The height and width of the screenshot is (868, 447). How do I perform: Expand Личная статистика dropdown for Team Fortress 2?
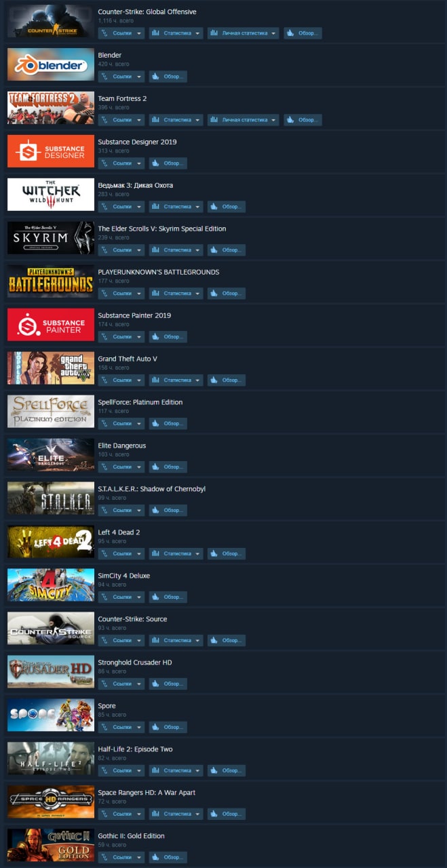[x=243, y=120]
